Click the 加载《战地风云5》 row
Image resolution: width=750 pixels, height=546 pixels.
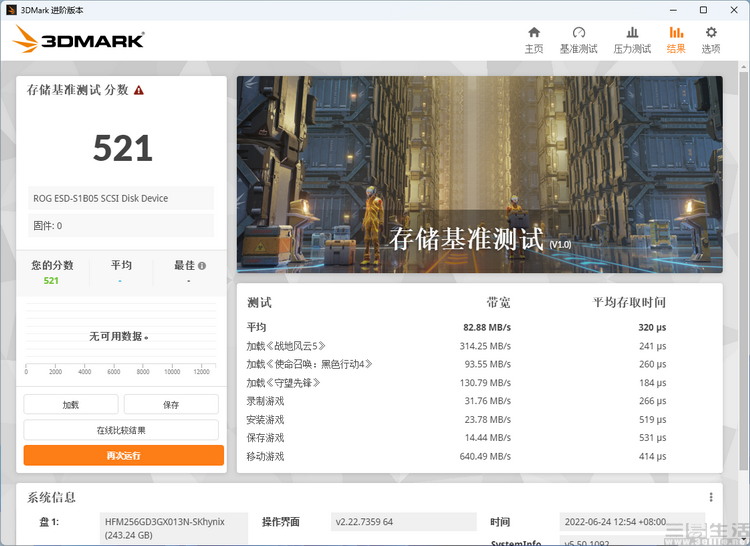[x=456, y=346]
